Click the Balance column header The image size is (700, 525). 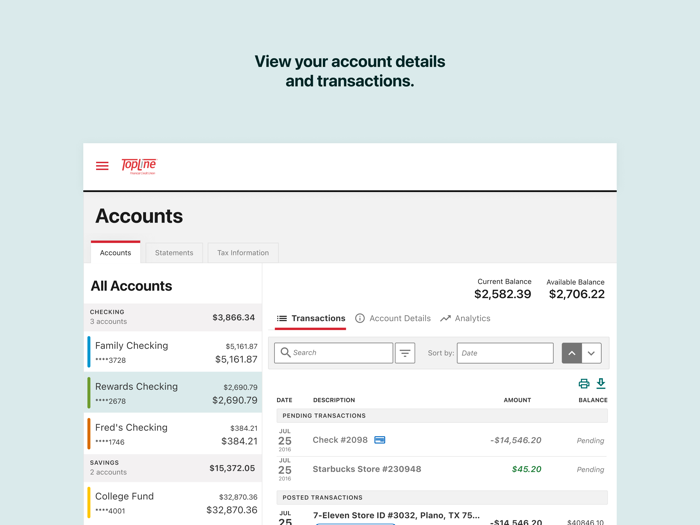pyautogui.click(x=593, y=400)
